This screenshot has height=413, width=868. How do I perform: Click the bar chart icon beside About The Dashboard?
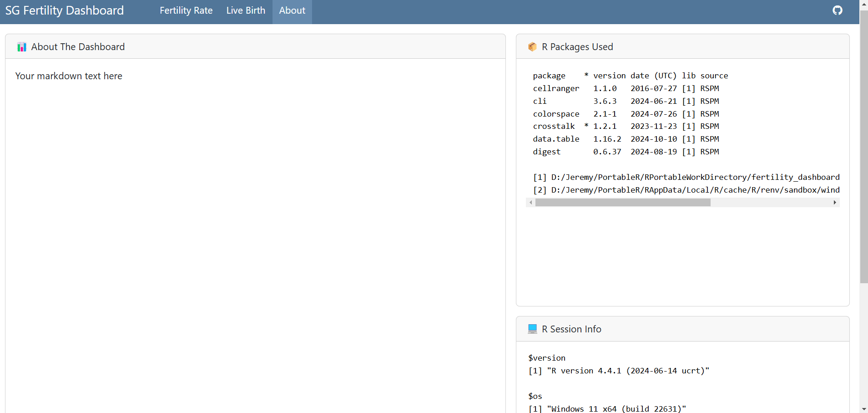click(x=21, y=47)
